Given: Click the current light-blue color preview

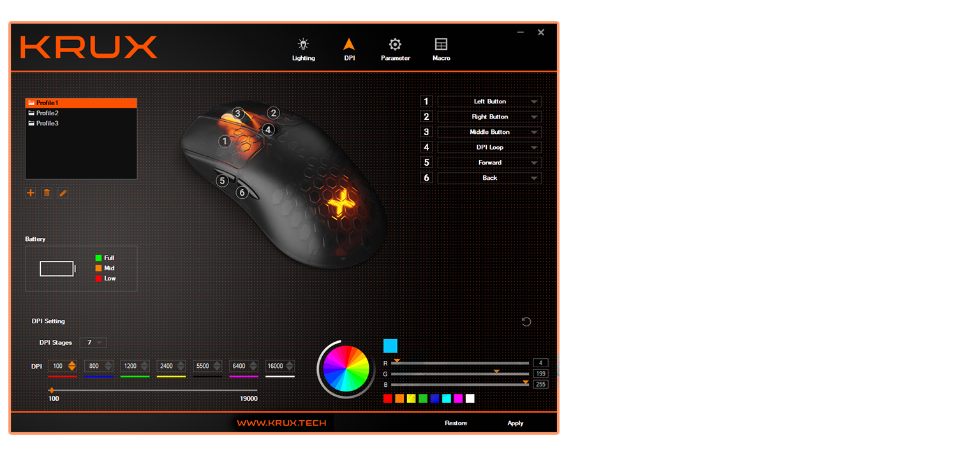Looking at the screenshot, I should point(390,346).
